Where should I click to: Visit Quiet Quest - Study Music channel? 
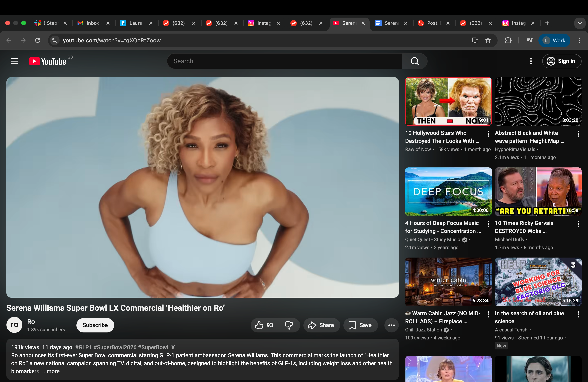432,240
